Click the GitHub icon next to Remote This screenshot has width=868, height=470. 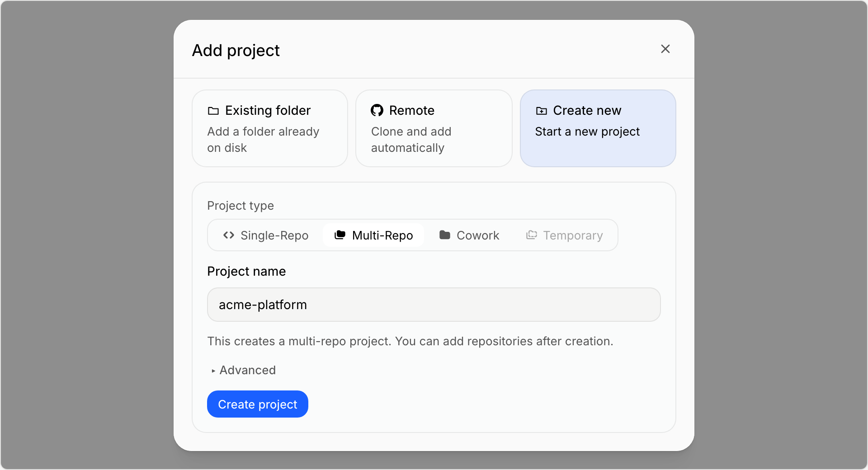coord(377,110)
